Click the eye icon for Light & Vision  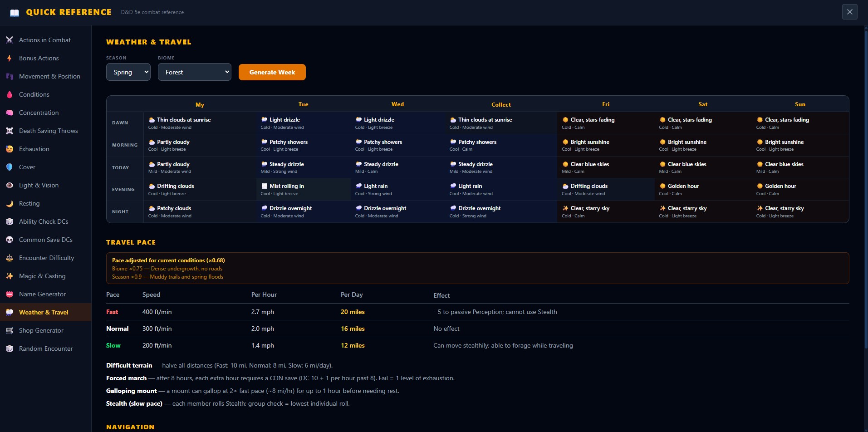(10, 185)
